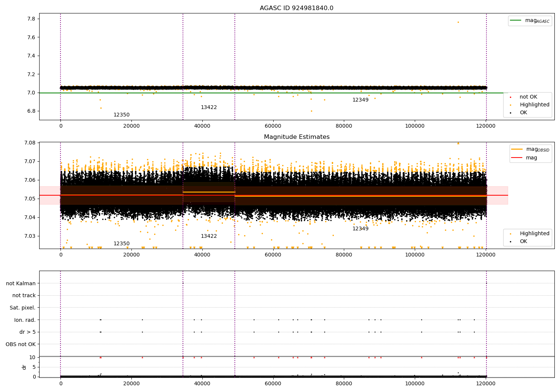Click the mag AGASC legend entry
This screenshot has height=392, width=560.
click(x=530, y=21)
